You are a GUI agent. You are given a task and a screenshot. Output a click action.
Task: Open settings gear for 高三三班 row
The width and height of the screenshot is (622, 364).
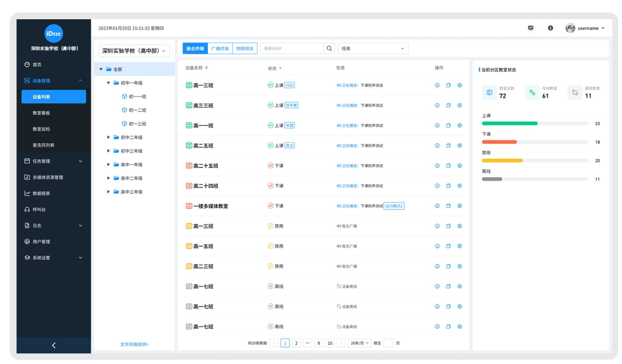coord(460,105)
